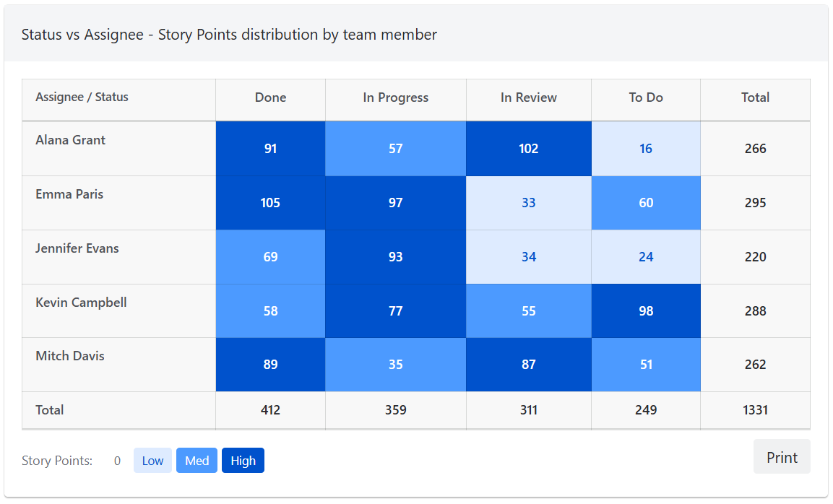This screenshot has height=504, width=833.
Task: Click the grand total value 1331
Action: coord(755,410)
